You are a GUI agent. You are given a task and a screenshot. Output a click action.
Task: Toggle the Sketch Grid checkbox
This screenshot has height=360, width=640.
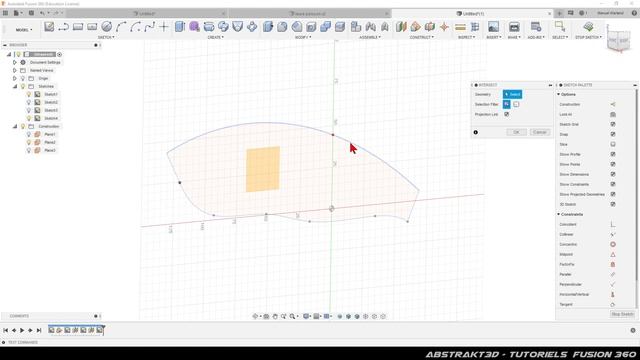[613, 124]
